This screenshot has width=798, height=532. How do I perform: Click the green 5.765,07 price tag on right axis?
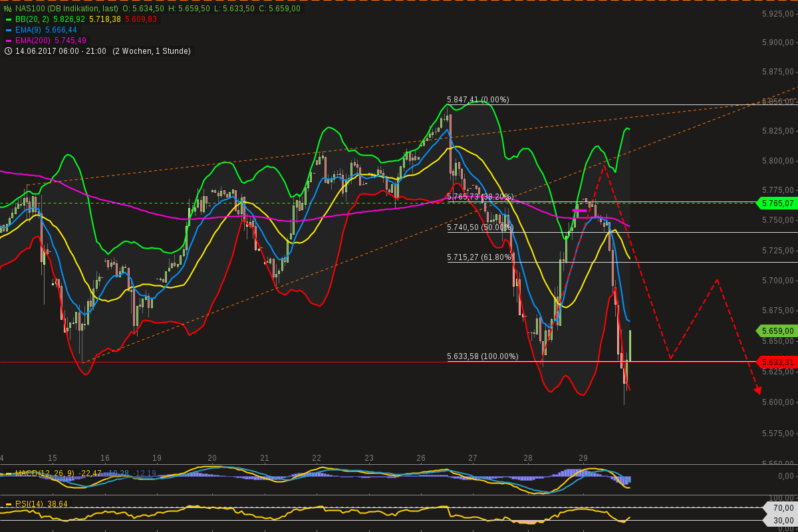pyautogui.click(x=779, y=203)
